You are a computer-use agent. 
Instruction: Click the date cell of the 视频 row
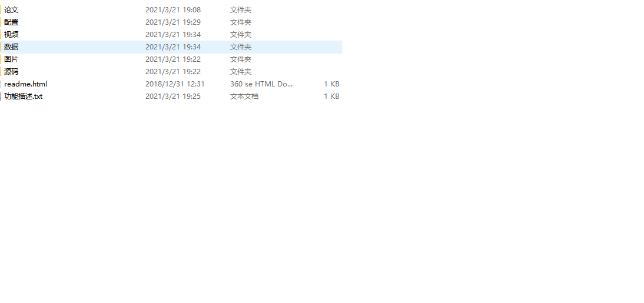coord(173,35)
